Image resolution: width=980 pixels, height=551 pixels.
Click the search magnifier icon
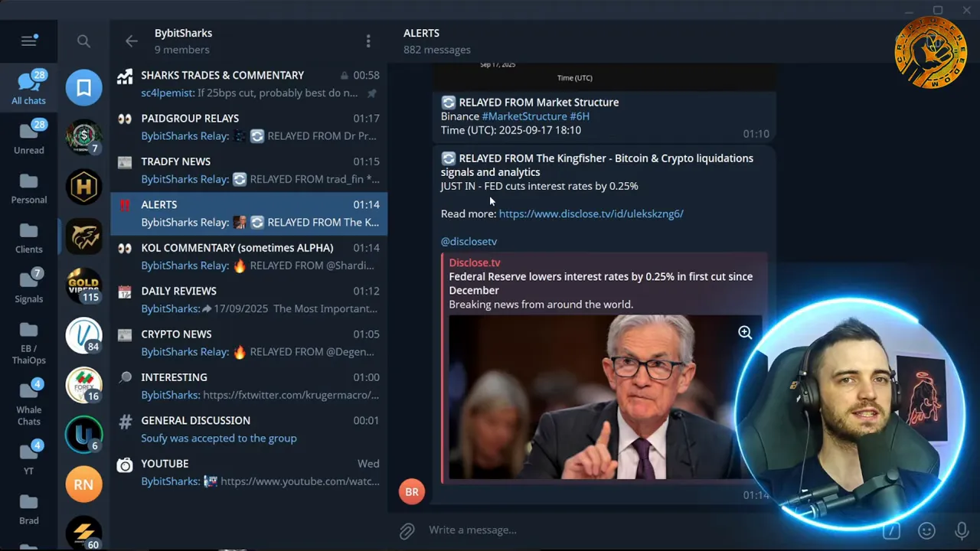coord(83,41)
